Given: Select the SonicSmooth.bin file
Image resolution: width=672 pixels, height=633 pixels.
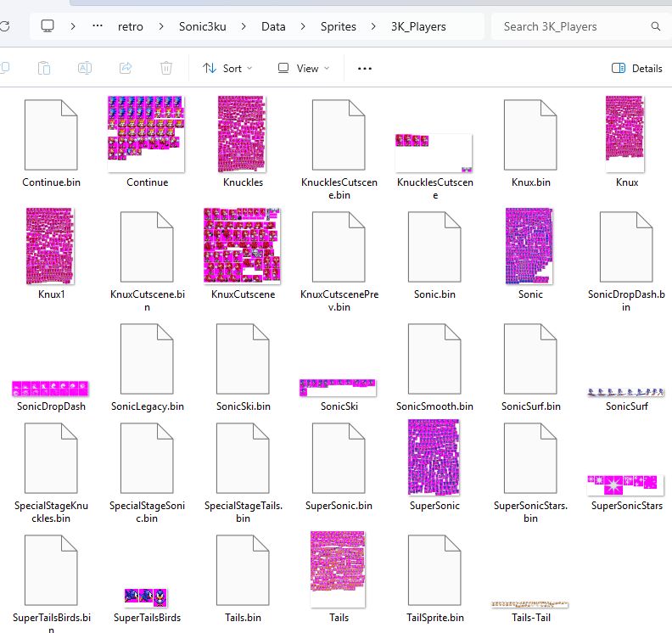Looking at the screenshot, I should [435, 367].
